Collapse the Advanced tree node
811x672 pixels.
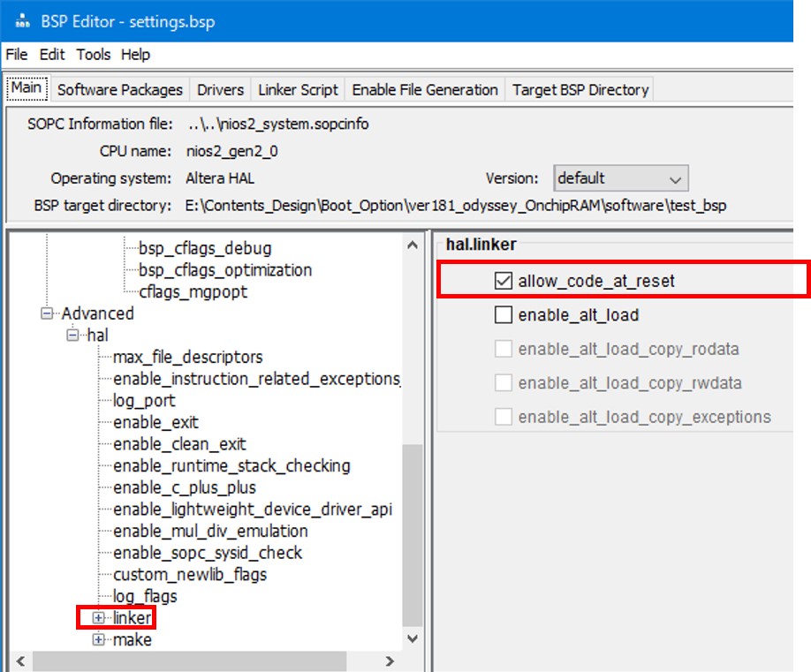point(46,313)
